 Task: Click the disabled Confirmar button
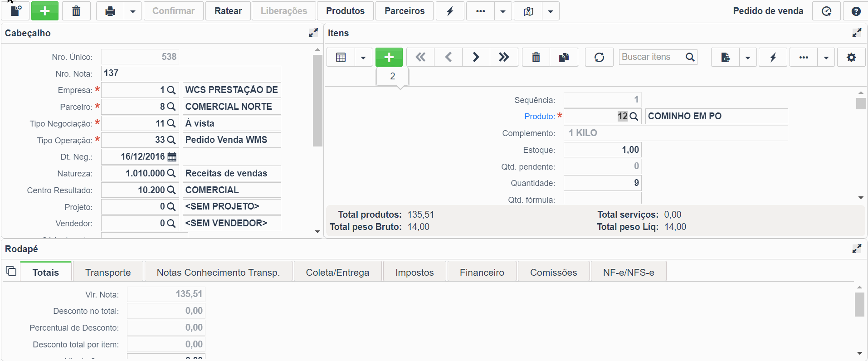(x=173, y=11)
